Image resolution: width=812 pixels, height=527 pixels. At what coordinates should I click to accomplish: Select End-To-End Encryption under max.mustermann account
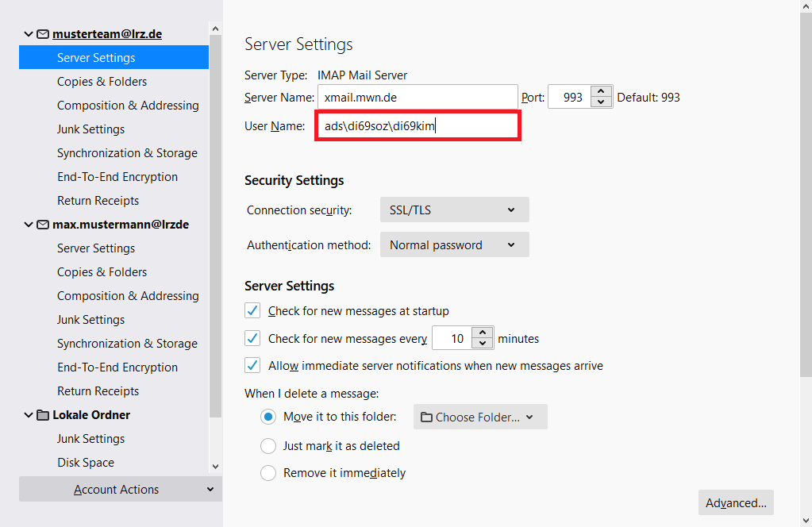tap(117, 367)
